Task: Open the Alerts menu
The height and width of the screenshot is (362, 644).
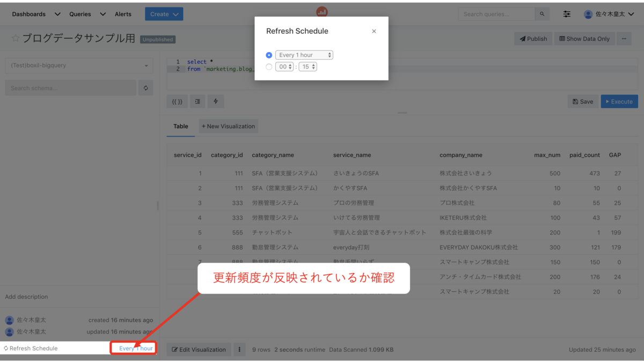Action: (123, 14)
